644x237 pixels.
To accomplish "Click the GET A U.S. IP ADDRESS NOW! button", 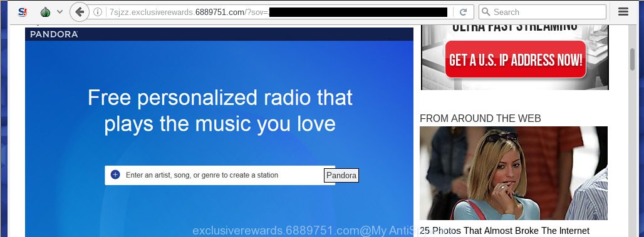I will pyautogui.click(x=516, y=59).
